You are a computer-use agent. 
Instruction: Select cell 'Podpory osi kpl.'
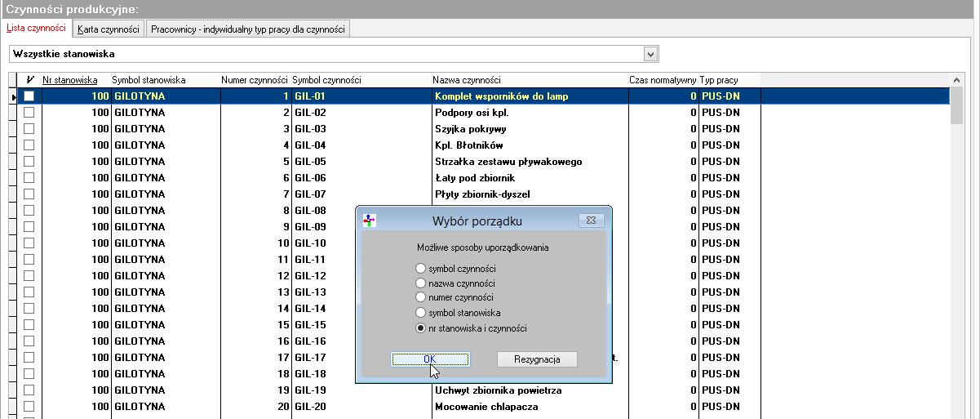point(530,112)
